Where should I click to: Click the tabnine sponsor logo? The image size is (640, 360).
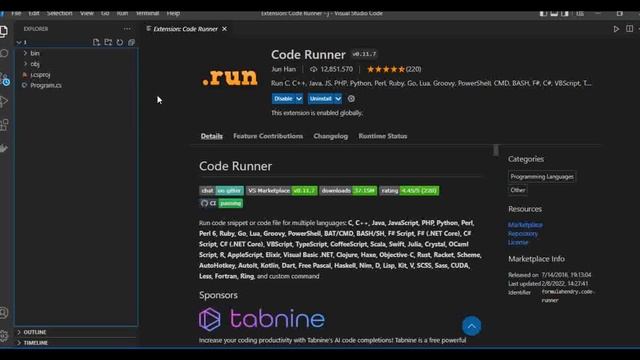262,319
